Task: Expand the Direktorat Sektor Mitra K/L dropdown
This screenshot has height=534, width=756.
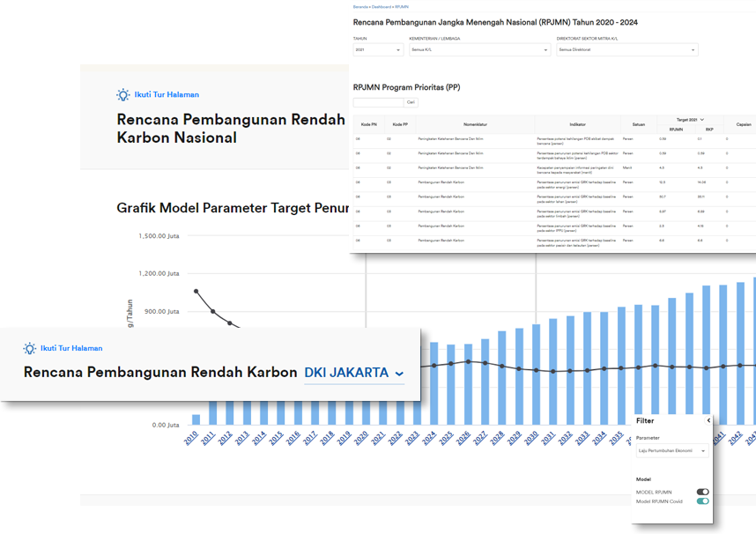Action: [626, 50]
